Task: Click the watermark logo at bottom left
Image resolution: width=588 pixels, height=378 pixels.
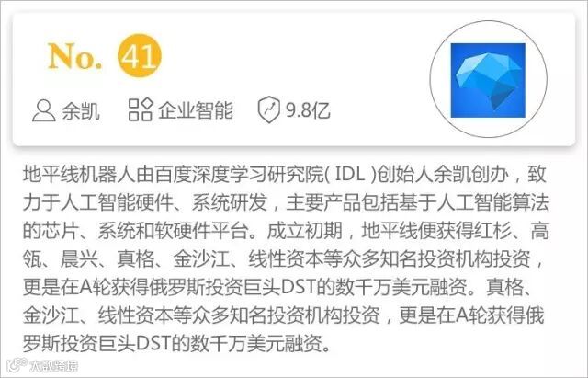Action: point(17,365)
